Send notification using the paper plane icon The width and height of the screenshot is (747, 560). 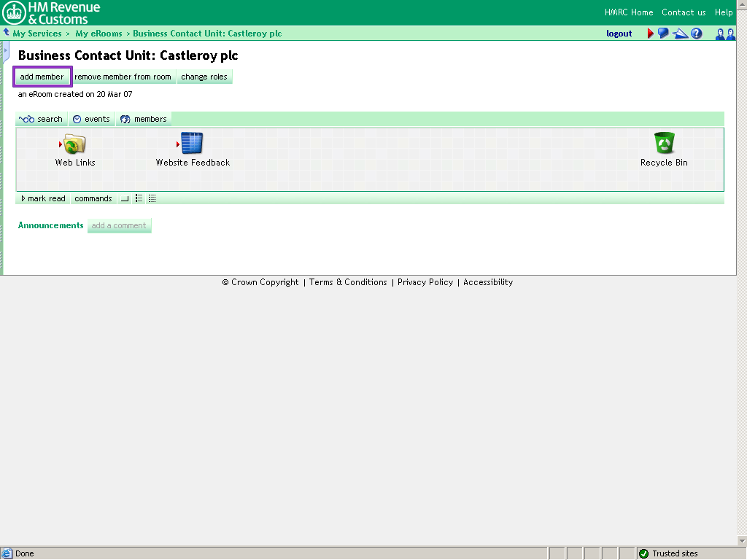click(x=679, y=33)
